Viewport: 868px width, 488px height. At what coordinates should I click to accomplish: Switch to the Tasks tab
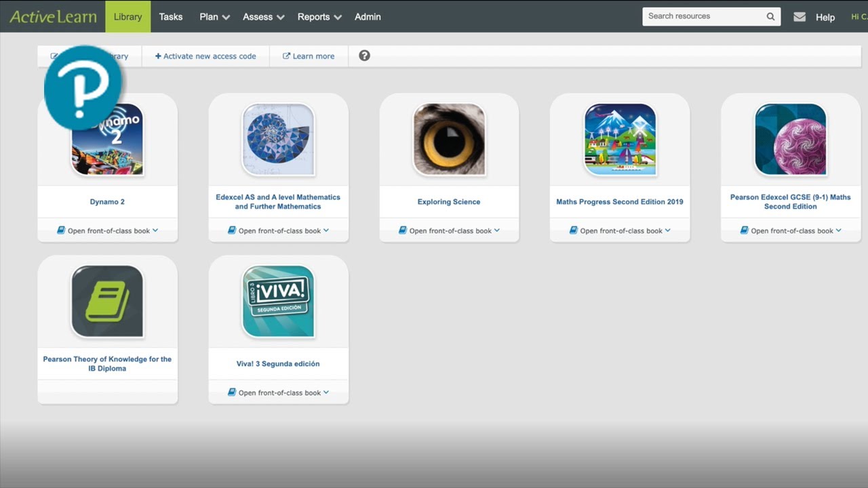(x=170, y=16)
